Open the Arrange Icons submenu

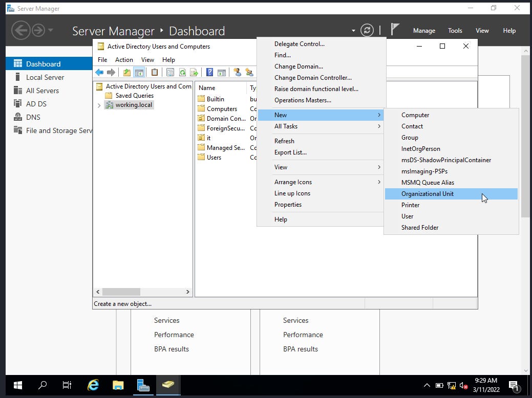coord(321,182)
